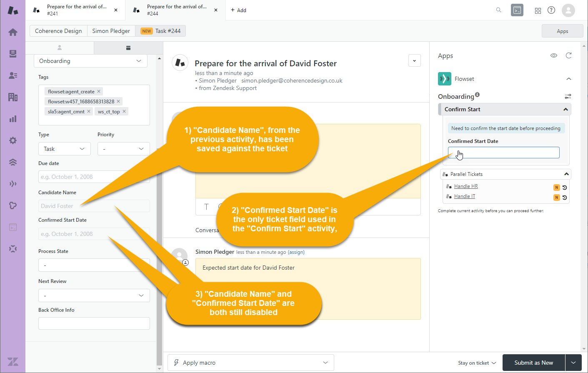Click the Due date field
The height and width of the screenshot is (373, 588).
tap(94, 177)
